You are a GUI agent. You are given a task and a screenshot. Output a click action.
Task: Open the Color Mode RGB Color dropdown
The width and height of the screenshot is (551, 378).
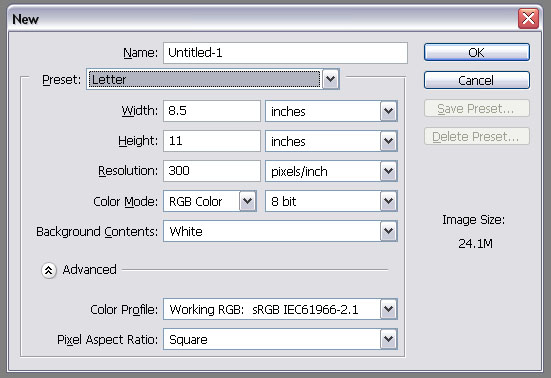(x=210, y=201)
